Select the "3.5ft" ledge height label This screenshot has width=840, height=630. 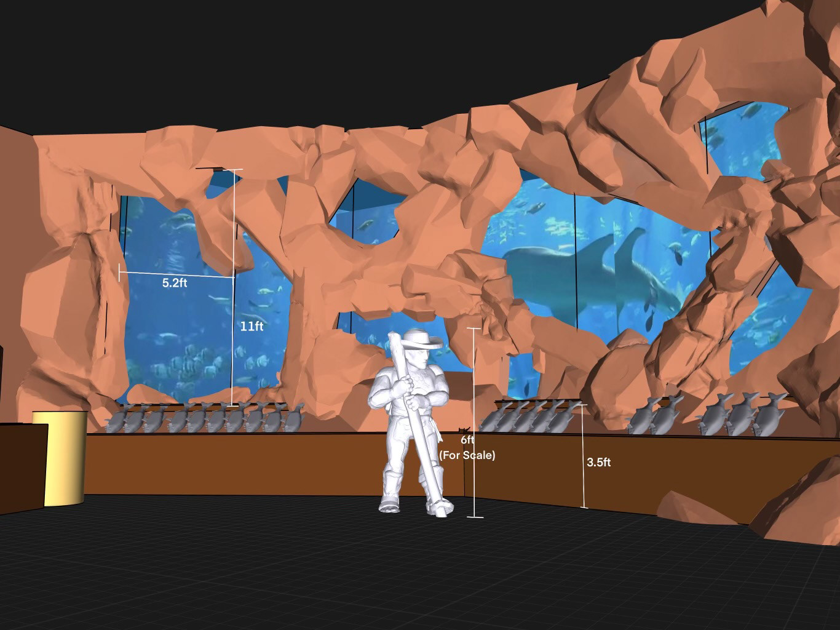click(599, 463)
